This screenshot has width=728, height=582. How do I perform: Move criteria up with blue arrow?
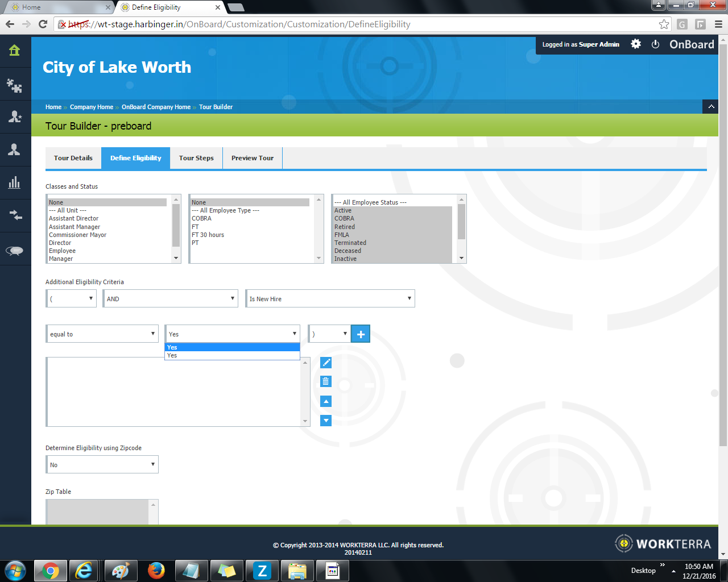(x=326, y=401)
